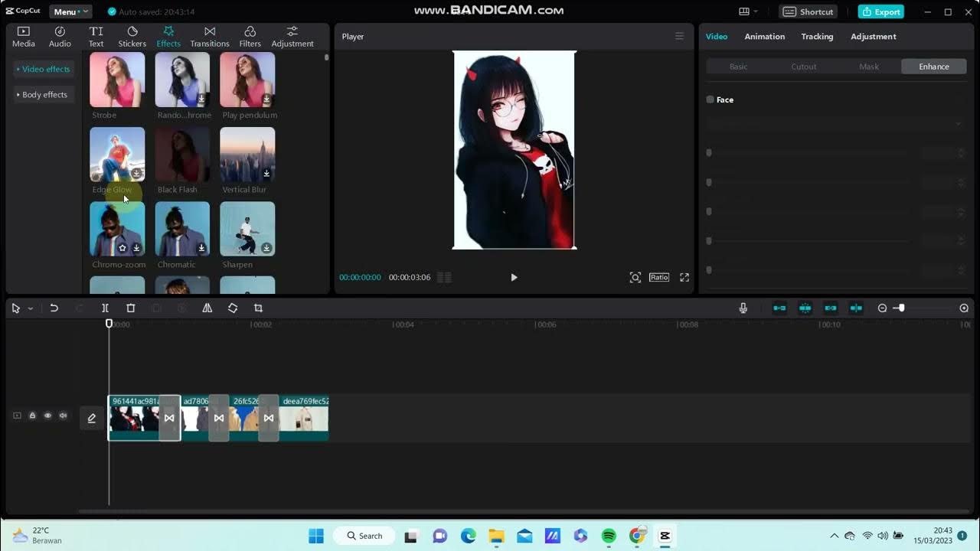Image resolution: width=980 pixels, height=551 pixels.
Task: Switch to the Tracking tab
Action: [x=817, y=37]
